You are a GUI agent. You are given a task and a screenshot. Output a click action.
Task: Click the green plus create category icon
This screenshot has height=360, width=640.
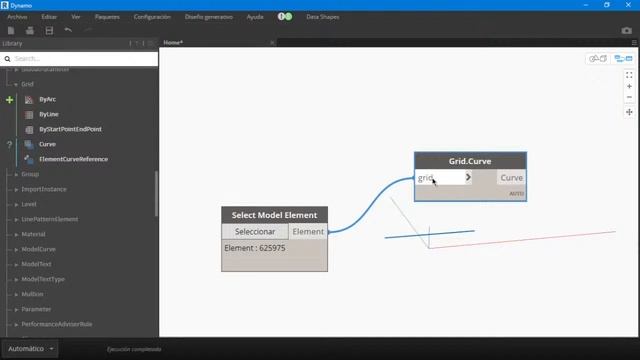[x=9, y=100]
